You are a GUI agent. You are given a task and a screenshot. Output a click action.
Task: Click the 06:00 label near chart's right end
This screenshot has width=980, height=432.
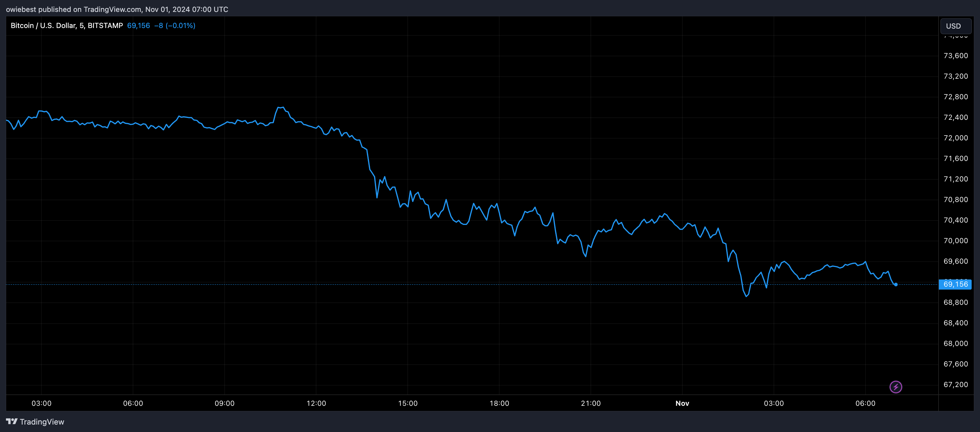click(865, 403)
